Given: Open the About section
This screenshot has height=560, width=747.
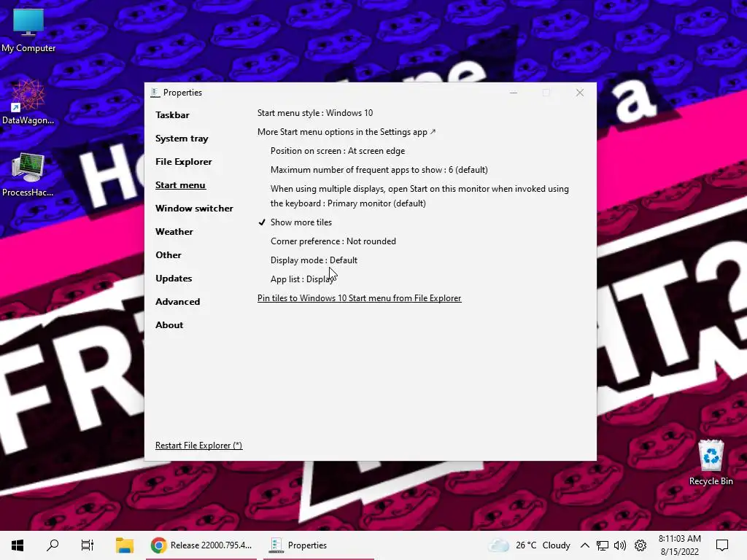Looking at the screenshot, I should (x=169, y=324).
